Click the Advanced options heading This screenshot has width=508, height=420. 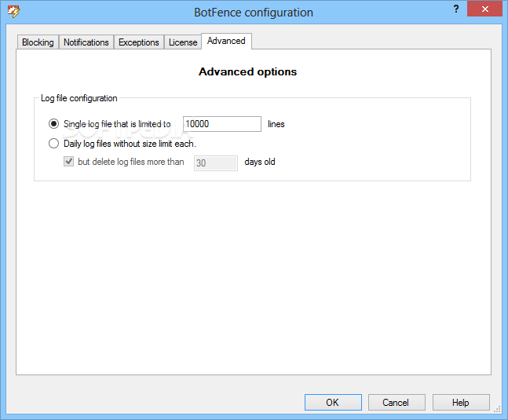tap(247, 71)
